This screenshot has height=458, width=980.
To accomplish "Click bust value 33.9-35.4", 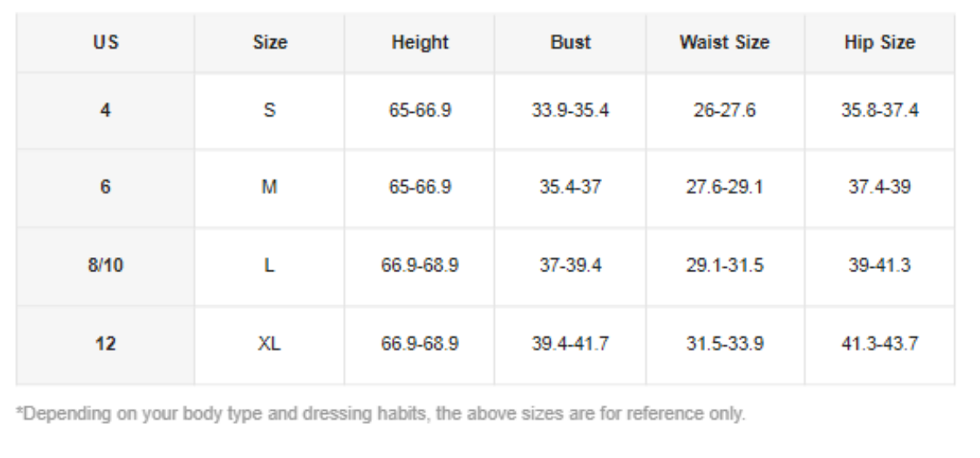I will coord(570,110).
